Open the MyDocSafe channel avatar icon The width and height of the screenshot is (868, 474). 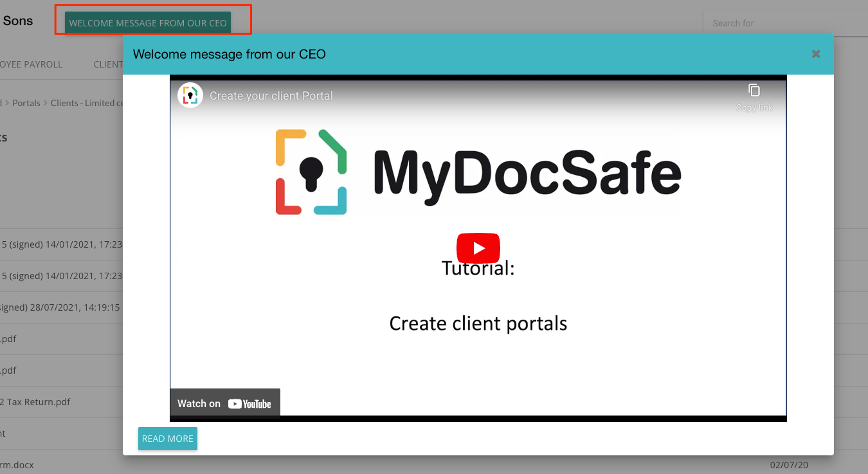pyautogui.click(x=190, y=96)
